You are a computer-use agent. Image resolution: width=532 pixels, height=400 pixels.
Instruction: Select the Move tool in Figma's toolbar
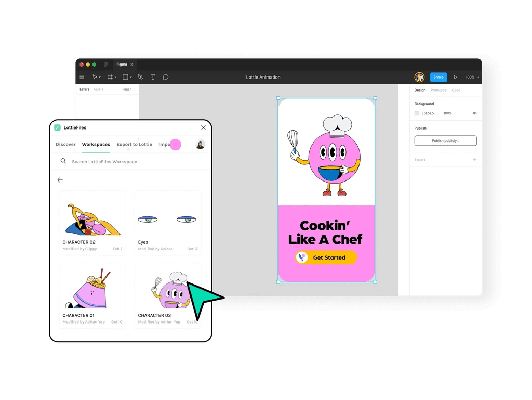[95, 76]
